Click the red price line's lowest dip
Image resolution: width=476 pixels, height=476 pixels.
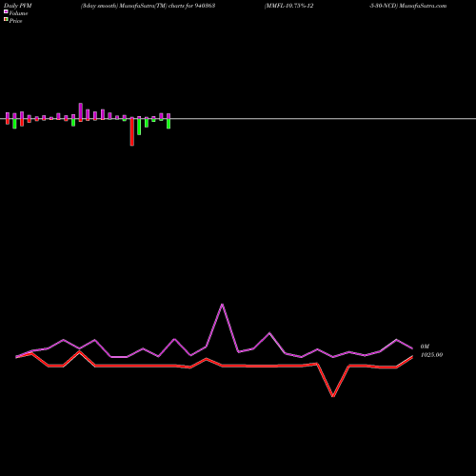(x=333, y=396)
